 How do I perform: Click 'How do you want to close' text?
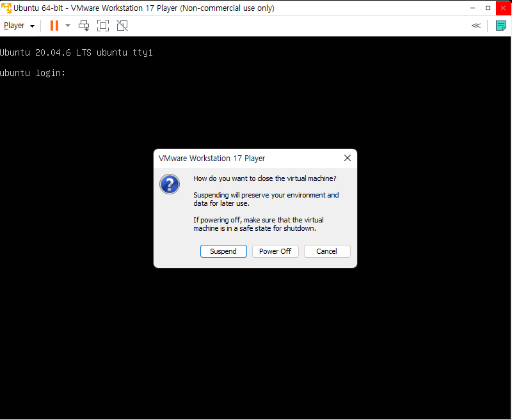pos(265,178)
